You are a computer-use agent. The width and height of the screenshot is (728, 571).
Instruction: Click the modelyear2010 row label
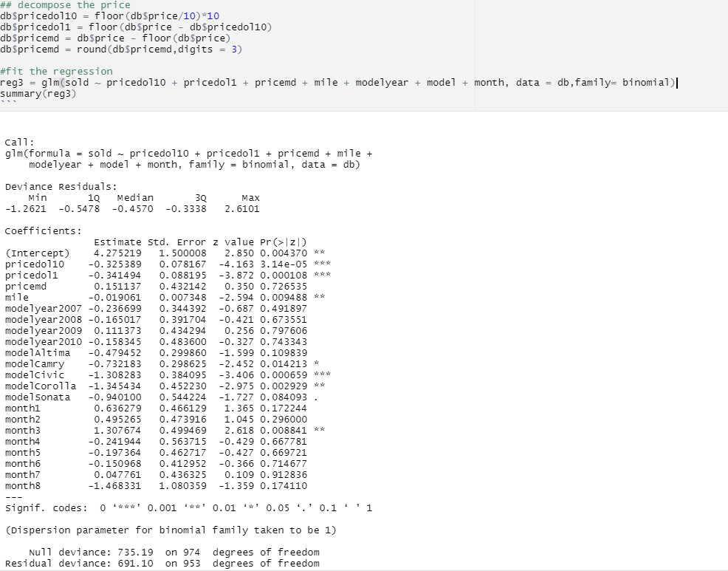point(43,342)
